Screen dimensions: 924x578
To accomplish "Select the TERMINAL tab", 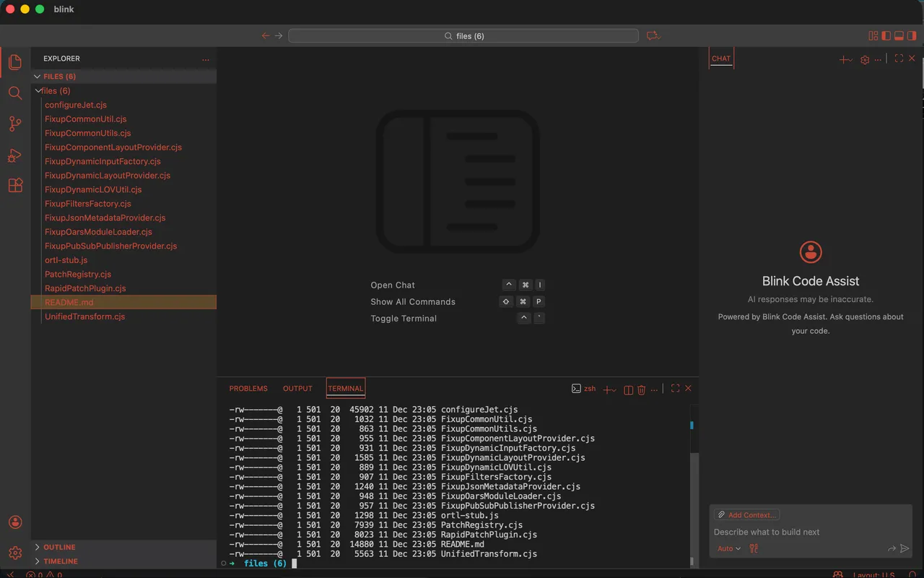I will 346,389.
